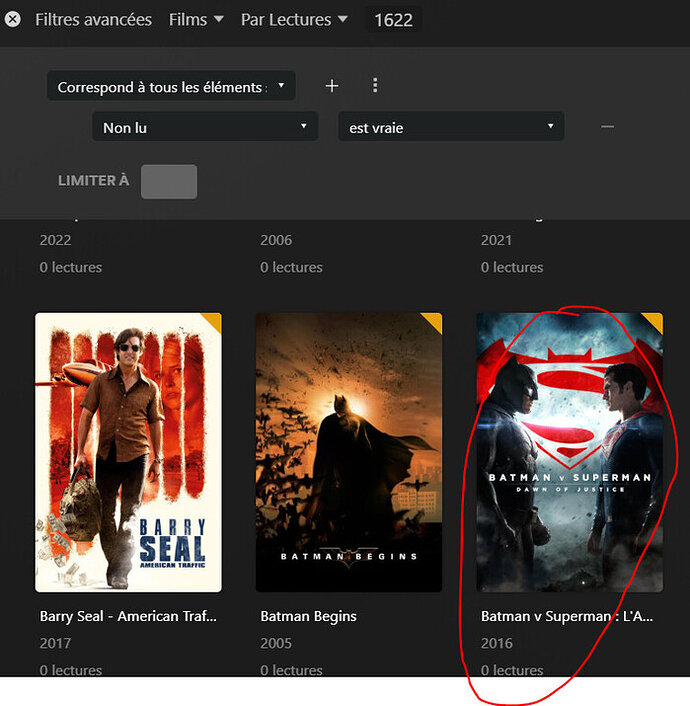Click the year 2021 text

pyautogui.click(x=496, y=240)
